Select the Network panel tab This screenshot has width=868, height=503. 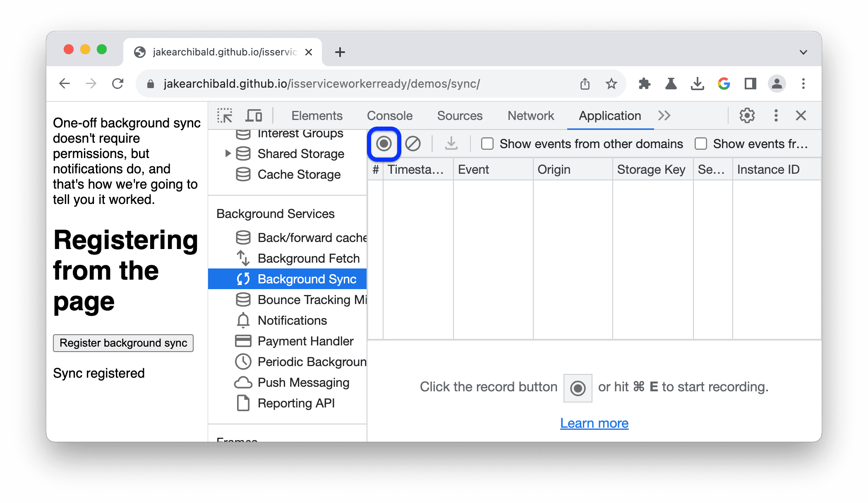pos(531,115)
